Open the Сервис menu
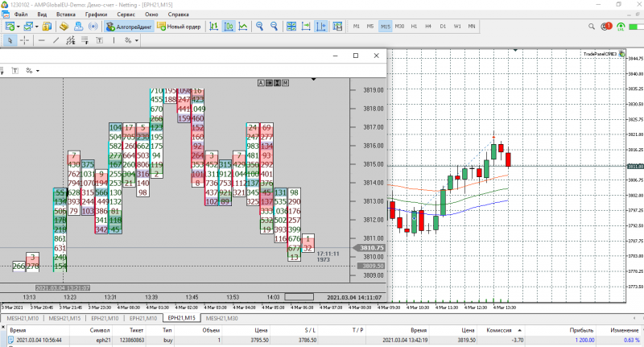The image size is (644, 347). (126, 14)
